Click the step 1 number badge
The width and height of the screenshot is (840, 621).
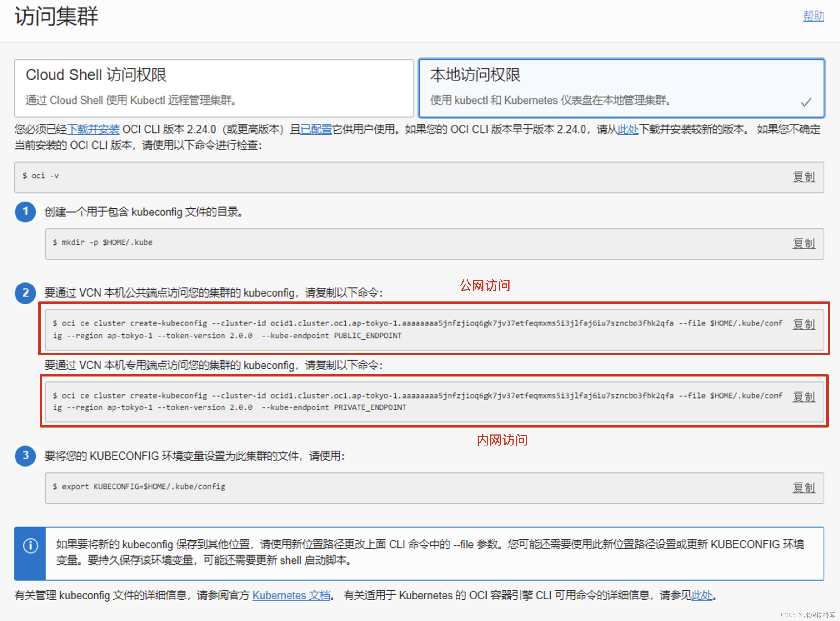click(25, 212)
